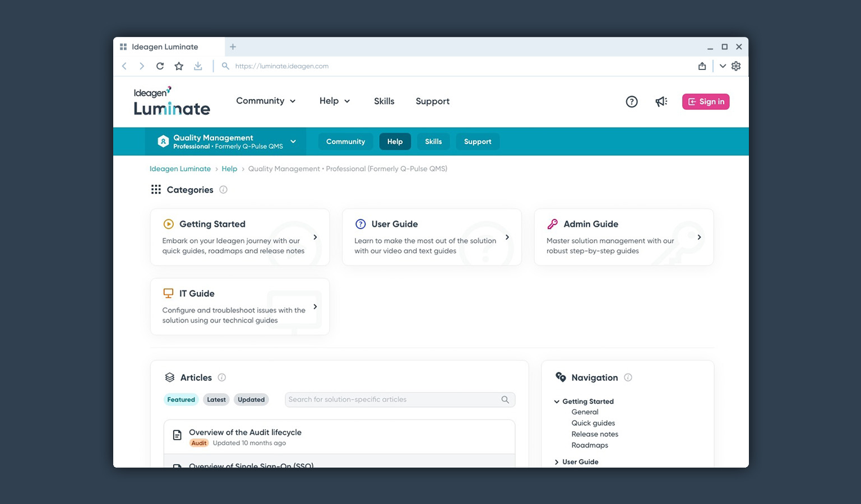
Task: Click the info icon next to Navigation
Action: [x=628, y=377]
